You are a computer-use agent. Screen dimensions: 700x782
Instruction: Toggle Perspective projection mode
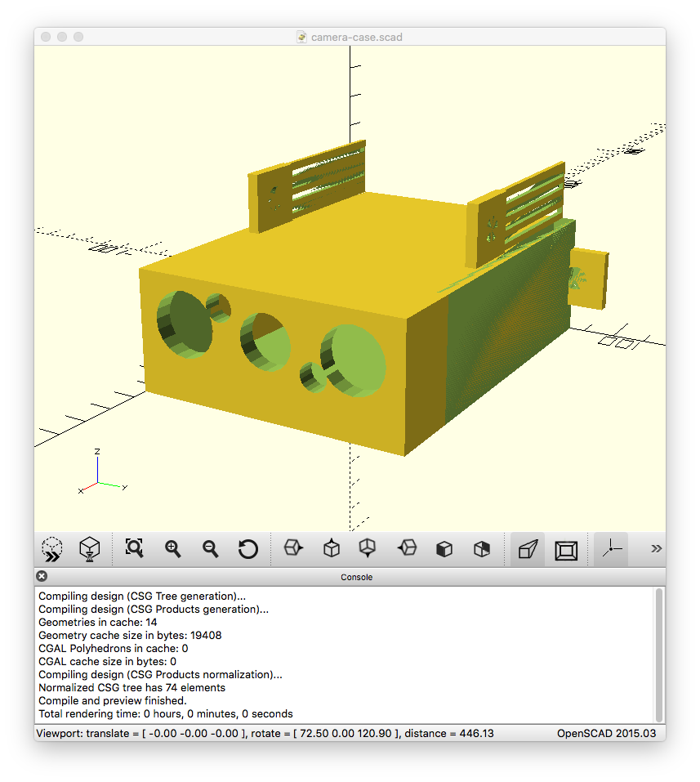tap(528, 549)
